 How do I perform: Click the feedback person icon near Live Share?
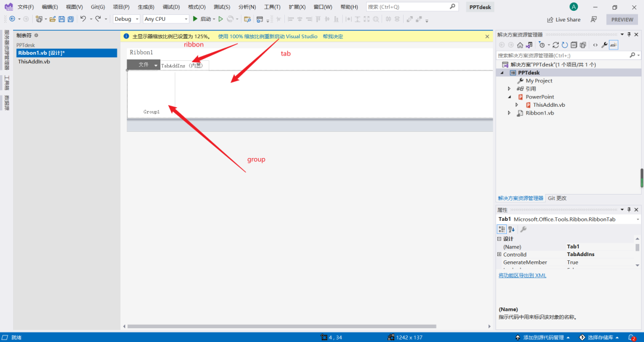593,19
